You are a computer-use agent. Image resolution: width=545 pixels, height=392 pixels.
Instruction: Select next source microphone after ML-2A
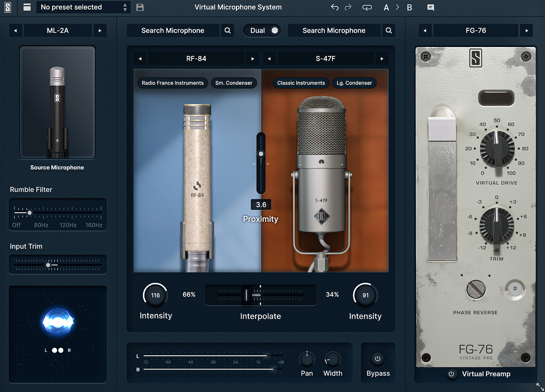tap(100, 31)
